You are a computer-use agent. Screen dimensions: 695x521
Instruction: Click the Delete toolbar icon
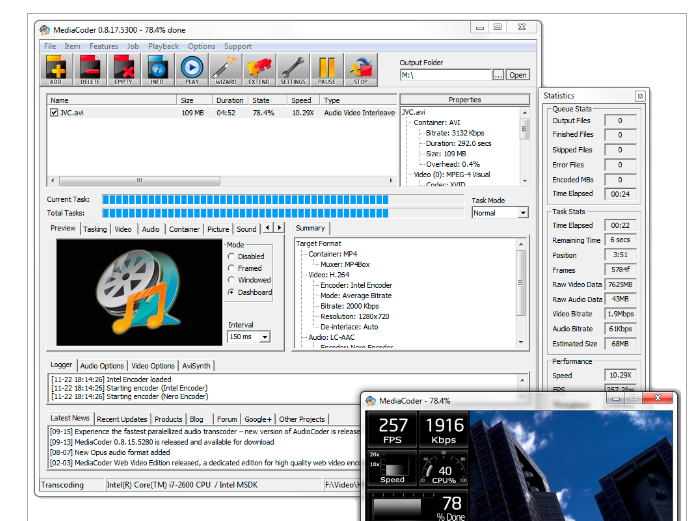pos(92,68)
